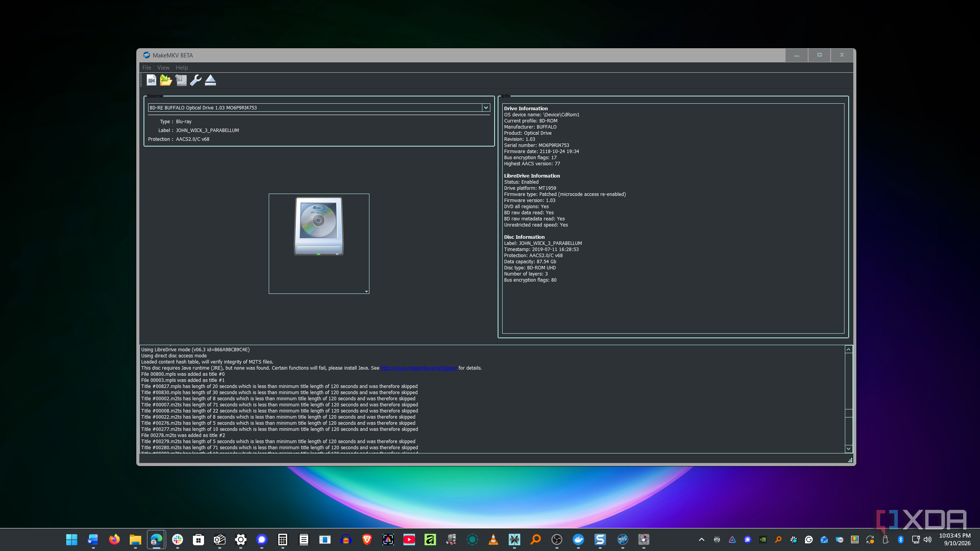Open Preferences via the wrench icon

coord(196,80)
